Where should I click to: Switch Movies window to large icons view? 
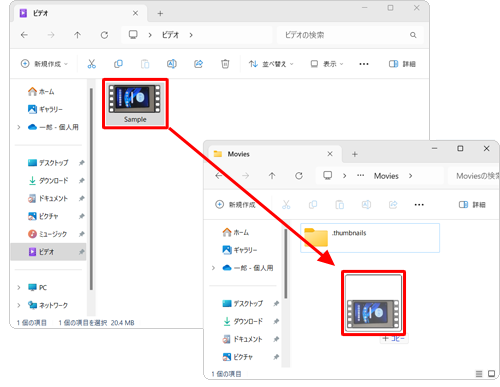tap(491, 374)
